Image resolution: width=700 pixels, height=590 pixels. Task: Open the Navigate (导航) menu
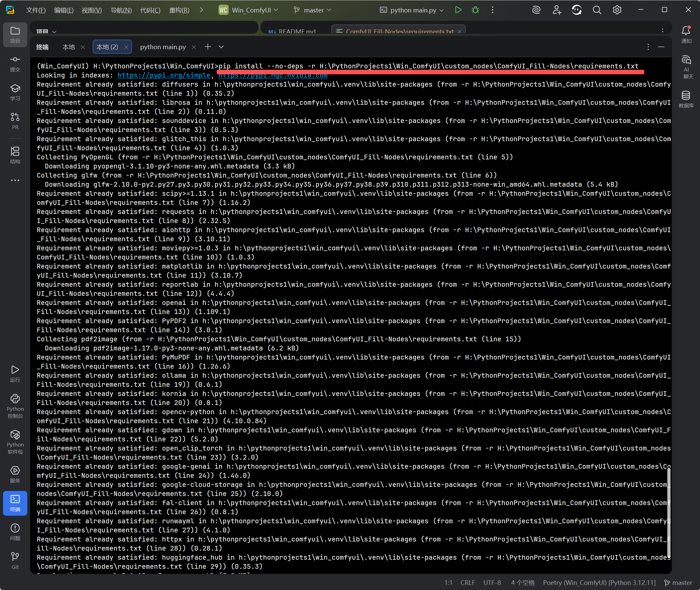(121, 10)
